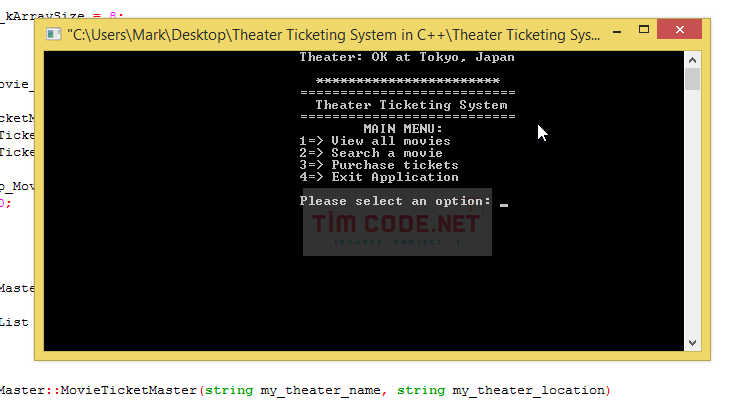Click the "2=> Search a movie" line
756x403 pixels.
pyautogui.click(x=371, y=153)
